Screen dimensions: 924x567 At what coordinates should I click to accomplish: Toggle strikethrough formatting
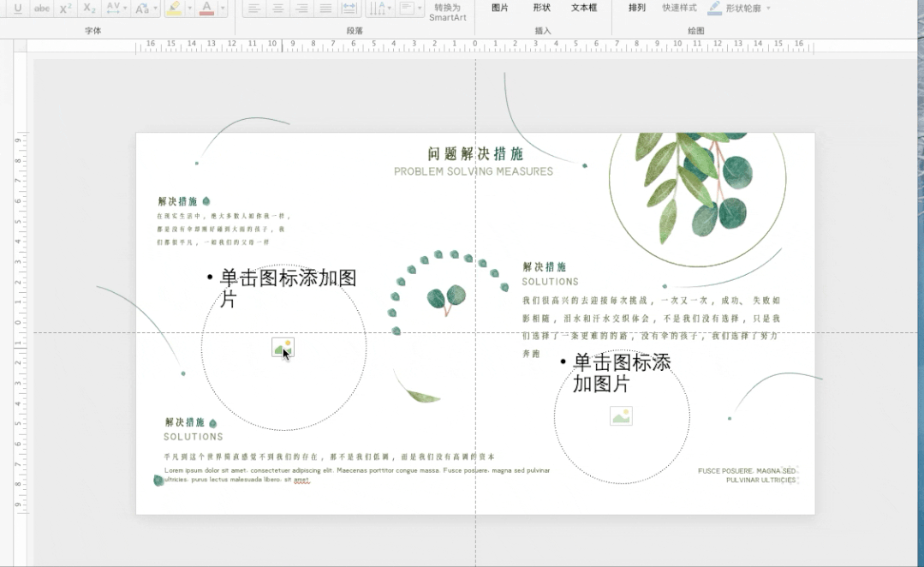(x=42, y=9)
